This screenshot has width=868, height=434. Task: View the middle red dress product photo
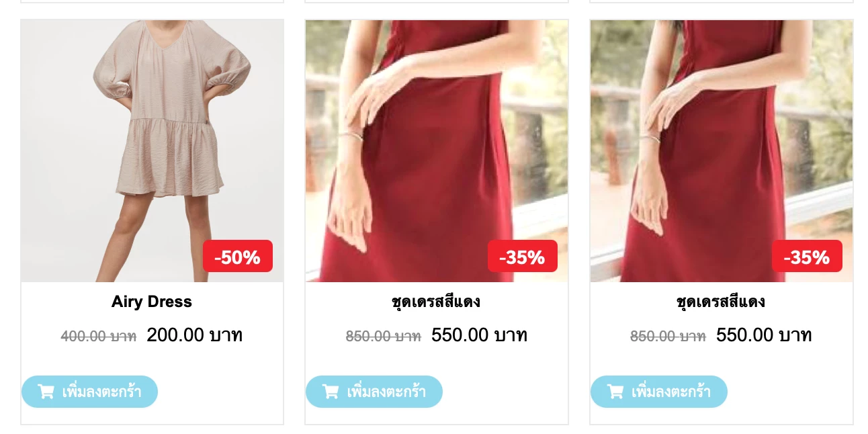click(437, 151)
